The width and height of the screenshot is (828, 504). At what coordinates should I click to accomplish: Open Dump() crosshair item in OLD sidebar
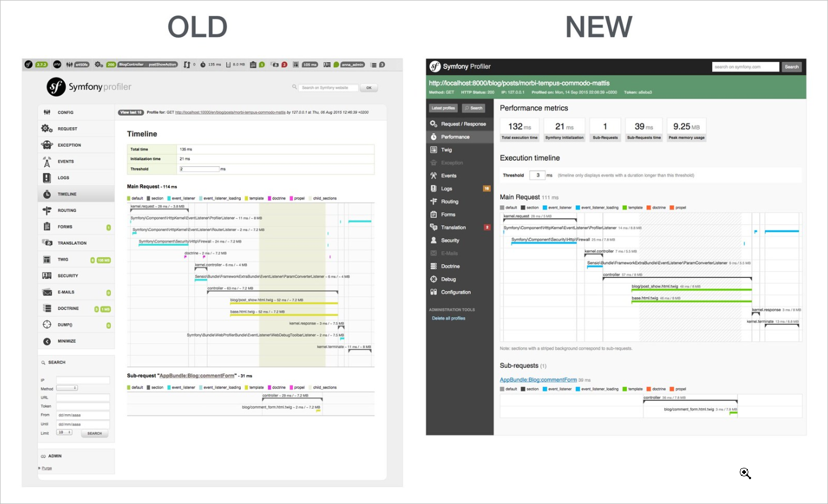(x=76, y=325)
